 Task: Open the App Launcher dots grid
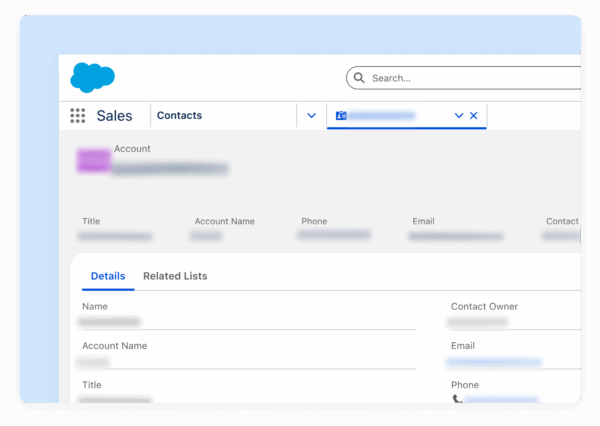coord(78,116)
